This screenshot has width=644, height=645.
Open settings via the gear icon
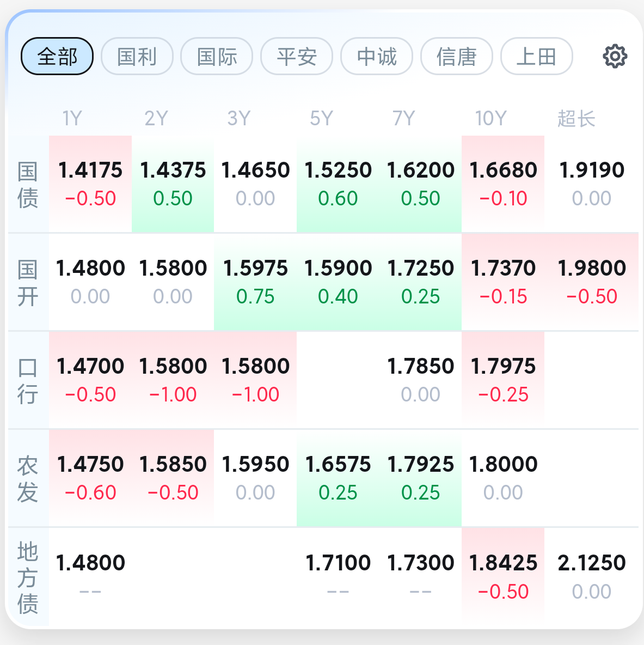click(x=615, y=56)
